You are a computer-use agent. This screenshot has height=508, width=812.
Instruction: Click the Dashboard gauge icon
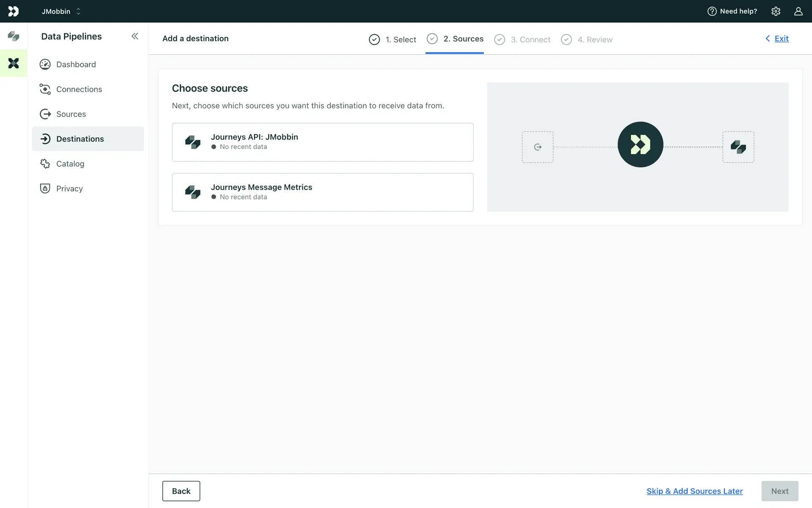45,64
